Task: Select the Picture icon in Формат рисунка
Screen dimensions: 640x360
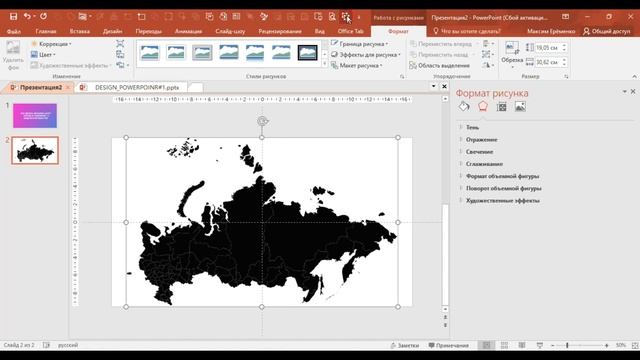Action: tap(520, 107)
